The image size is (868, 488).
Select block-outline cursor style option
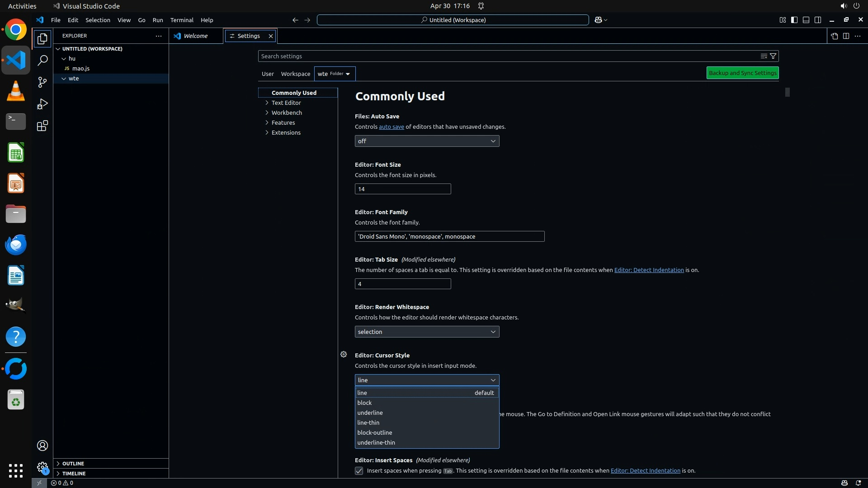click(x=375, y=432)
